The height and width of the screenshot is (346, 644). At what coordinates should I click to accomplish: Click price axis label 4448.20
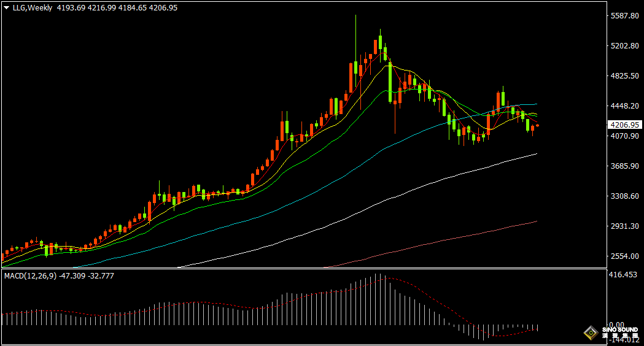click(625, 106)
